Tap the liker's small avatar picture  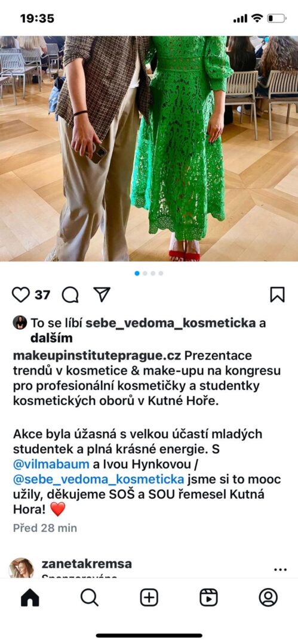(x=20, y=323)
